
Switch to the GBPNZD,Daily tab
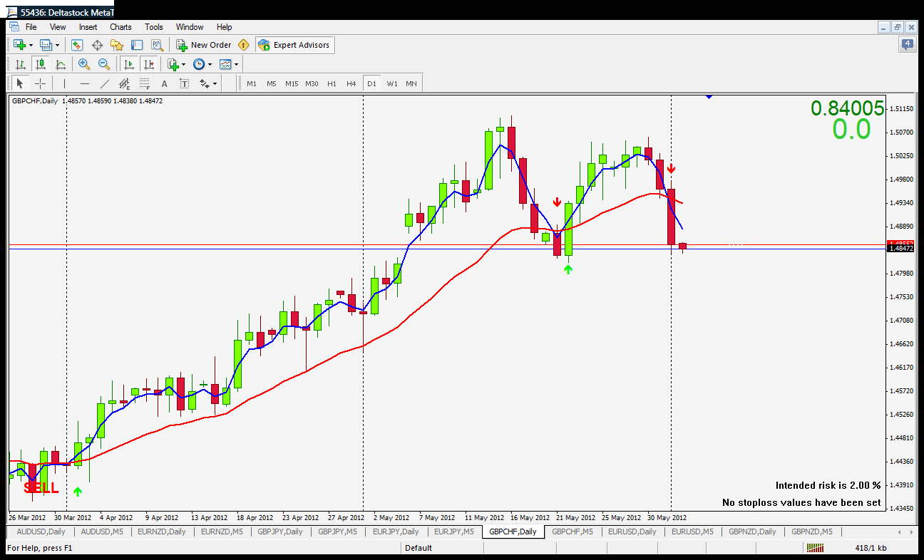pyautogui.click(x=752, y=532)
